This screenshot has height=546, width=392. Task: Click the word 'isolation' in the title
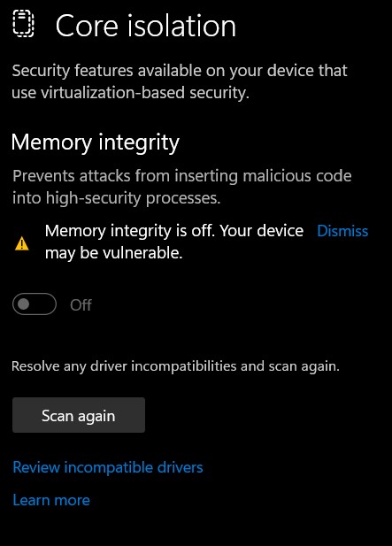(181, 26)
